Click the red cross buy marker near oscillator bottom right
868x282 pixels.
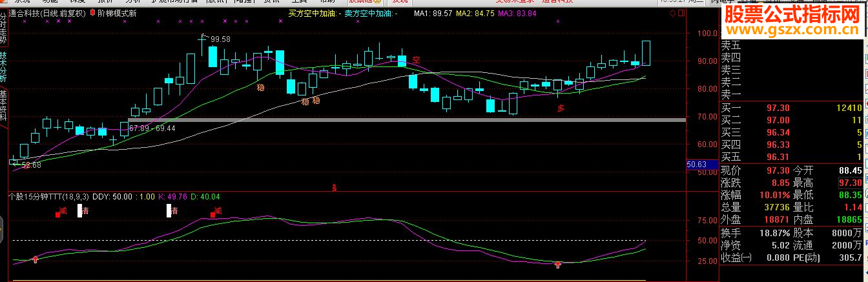[558, 265]
